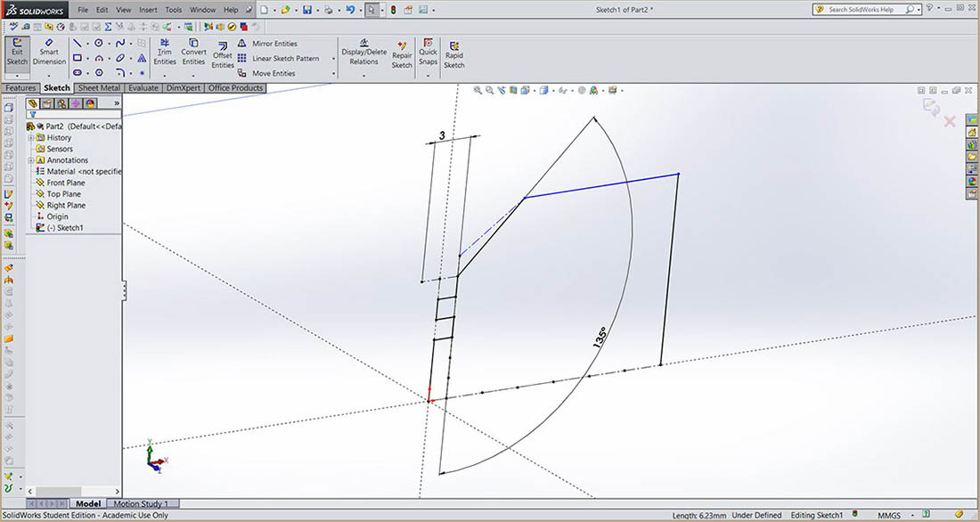Open the Smart Dimension dropdown arrow
The image size is (980, 522).
(49, 76)
